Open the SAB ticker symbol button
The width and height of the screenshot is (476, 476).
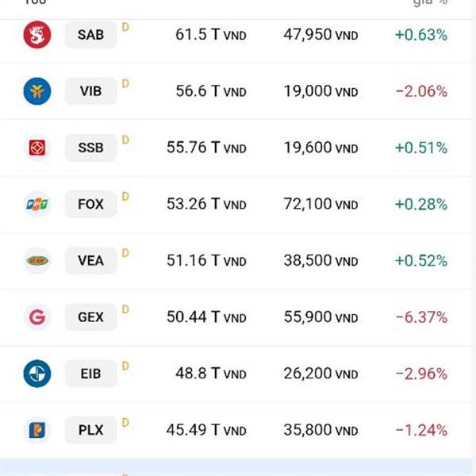pyautogui.click(x=90, y=35)
